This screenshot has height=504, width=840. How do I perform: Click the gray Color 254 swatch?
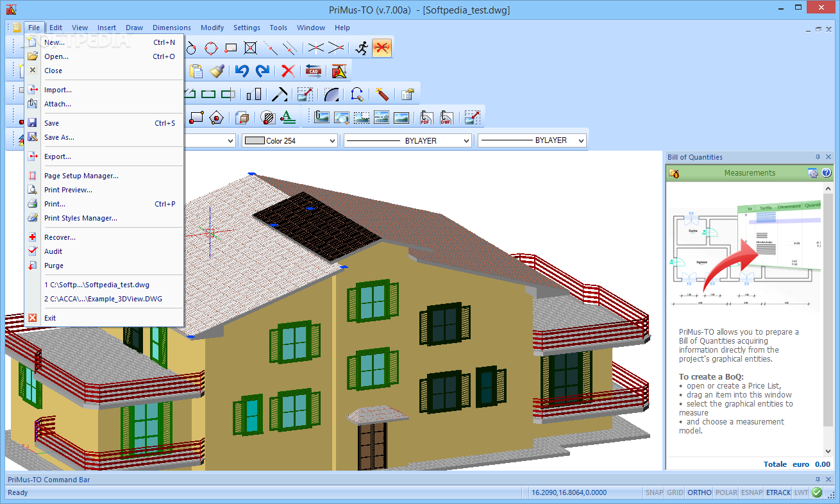click(255, 140)
